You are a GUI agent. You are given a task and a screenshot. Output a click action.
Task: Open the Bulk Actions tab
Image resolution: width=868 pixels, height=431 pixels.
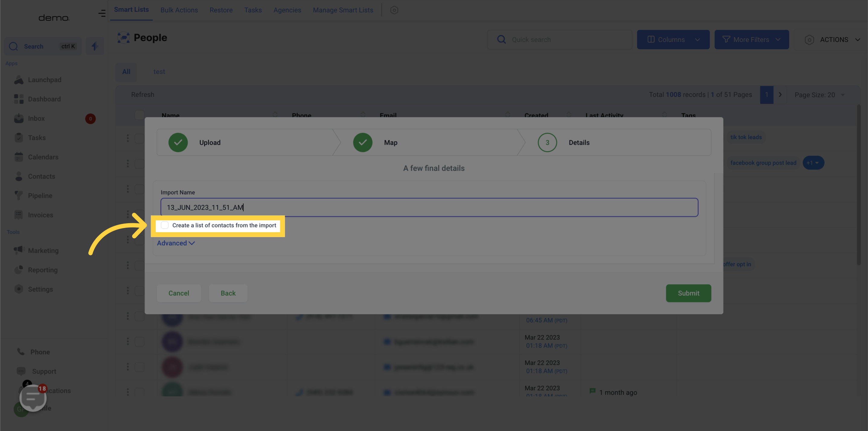(x=179, y=10)
